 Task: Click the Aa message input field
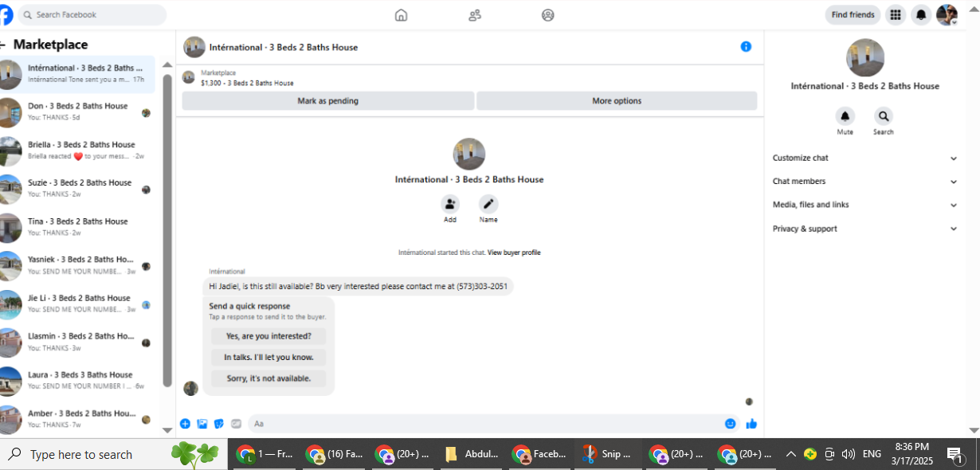click(492, 424)
